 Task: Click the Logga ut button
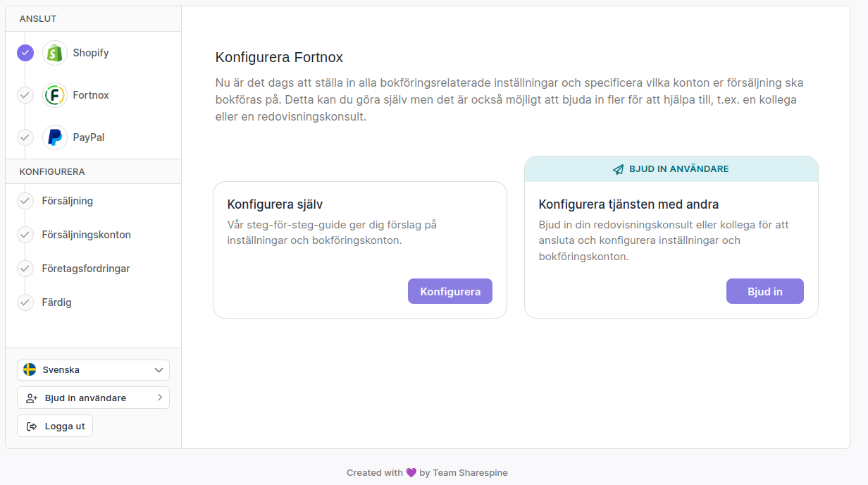55,426
